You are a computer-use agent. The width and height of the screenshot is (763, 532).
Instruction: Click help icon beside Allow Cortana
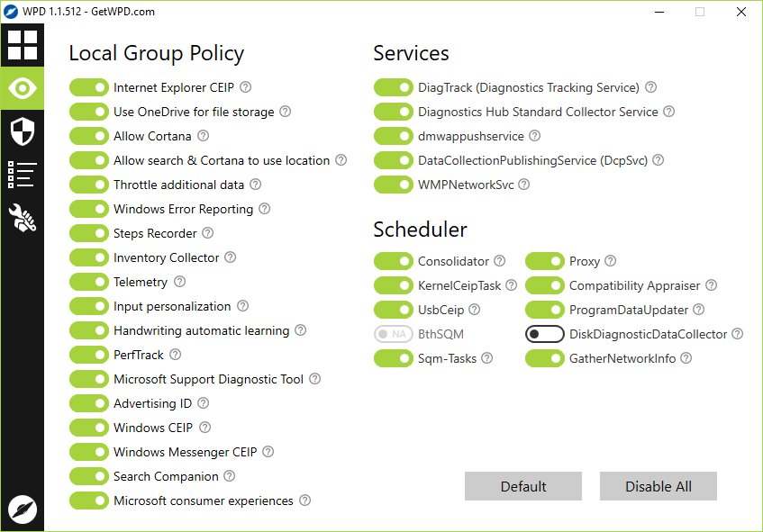pyautogui.click(x=204, y=136)
